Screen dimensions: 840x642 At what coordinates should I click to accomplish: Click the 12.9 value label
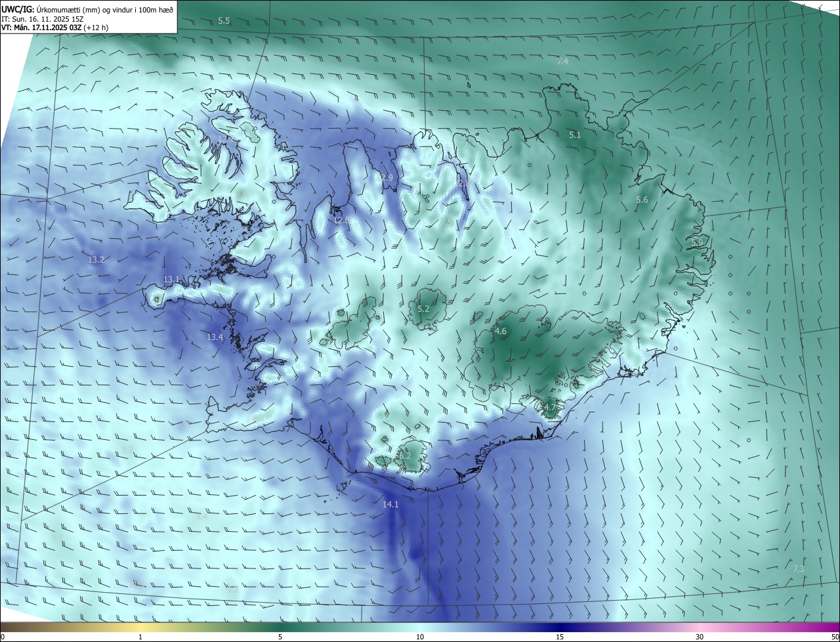pos(385,177)
